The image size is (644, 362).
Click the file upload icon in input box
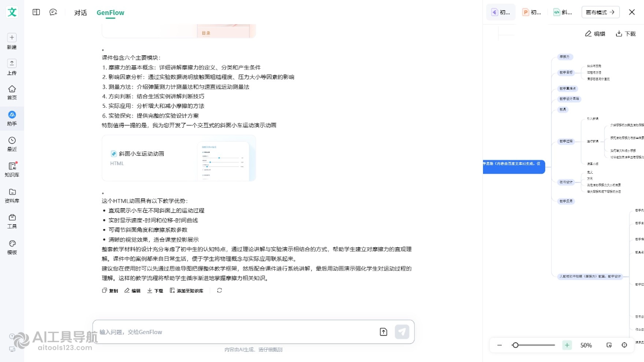(x=383, y=332)
